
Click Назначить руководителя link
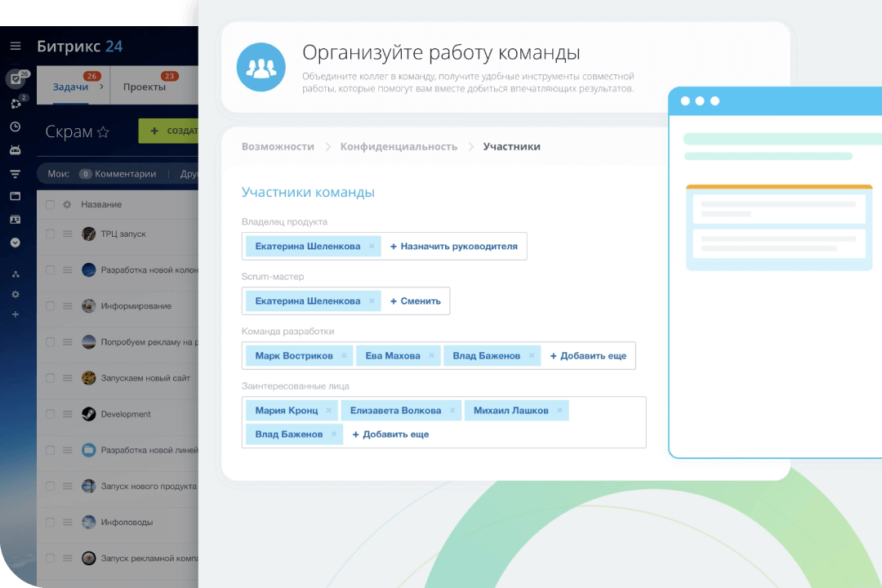coord(454,246)
